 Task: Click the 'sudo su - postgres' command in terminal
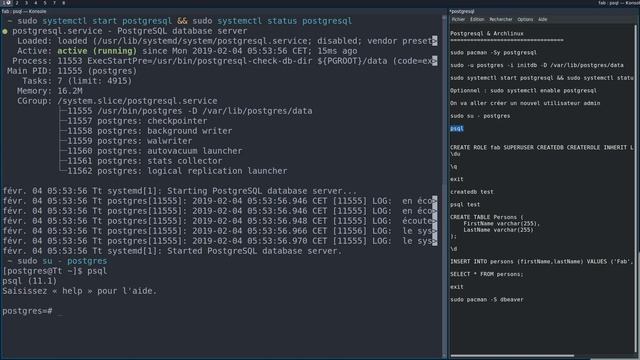[x=62, y=261]
